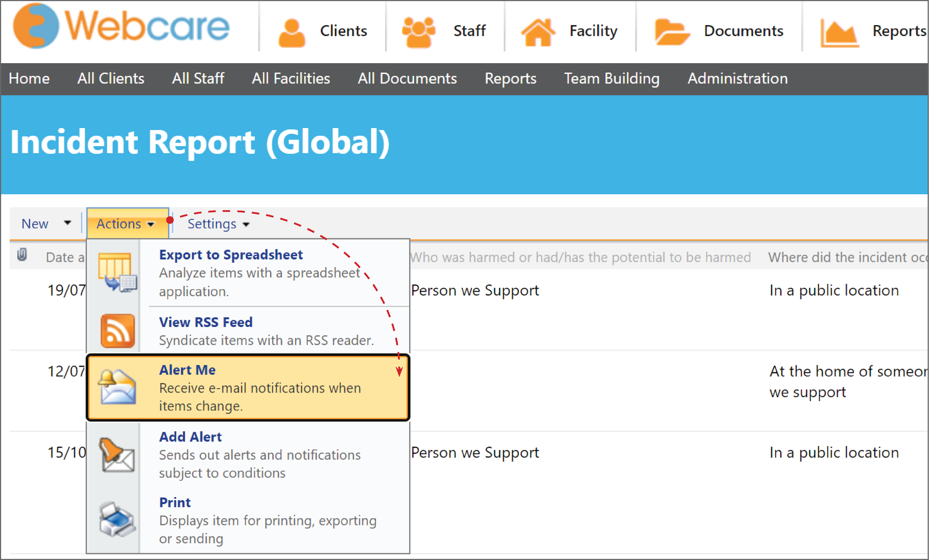Click the Reports chart icon
The width and height of the screenshot is (929, 560).
[840, 33]
